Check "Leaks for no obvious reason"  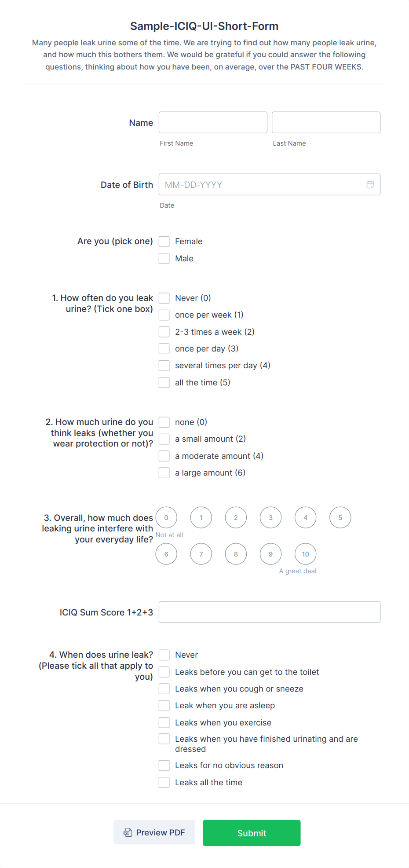(164, 765)
